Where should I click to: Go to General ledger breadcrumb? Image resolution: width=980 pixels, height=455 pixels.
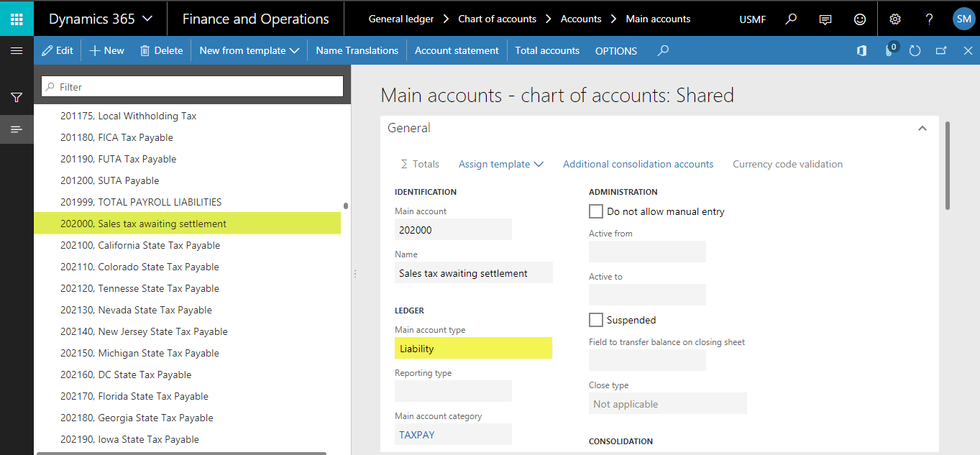[401, 19]
